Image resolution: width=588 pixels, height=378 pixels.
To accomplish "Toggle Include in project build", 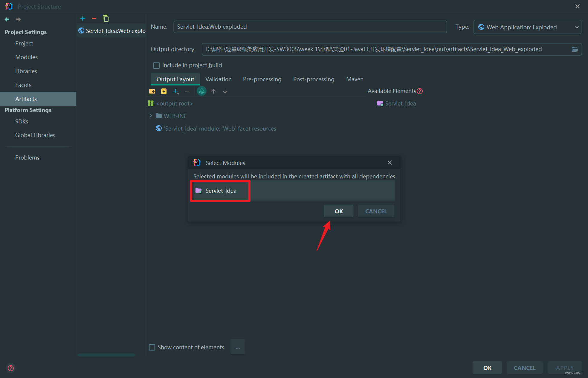I will coord(156,65).
